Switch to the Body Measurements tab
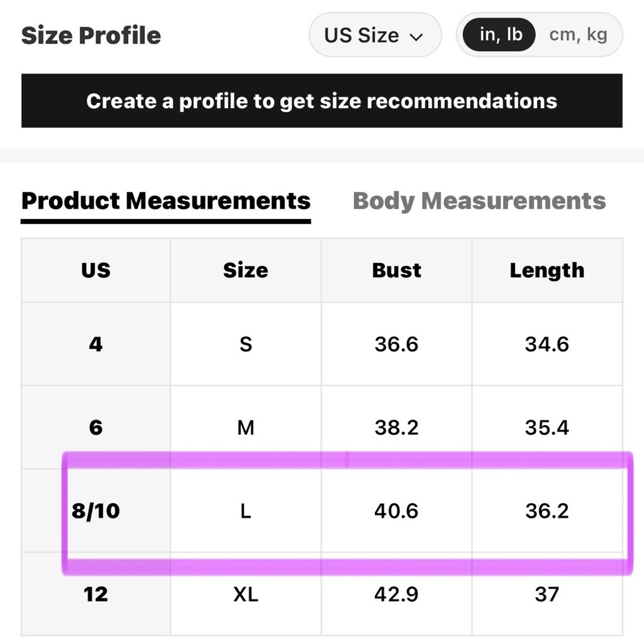This screenshot has width=644, height=644. pos(479,201)
